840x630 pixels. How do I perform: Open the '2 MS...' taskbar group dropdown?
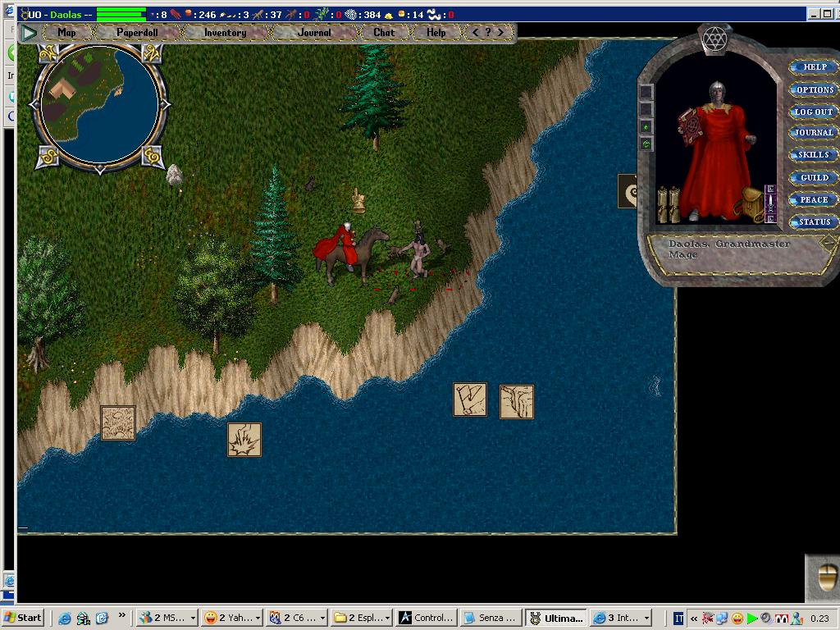167,618
